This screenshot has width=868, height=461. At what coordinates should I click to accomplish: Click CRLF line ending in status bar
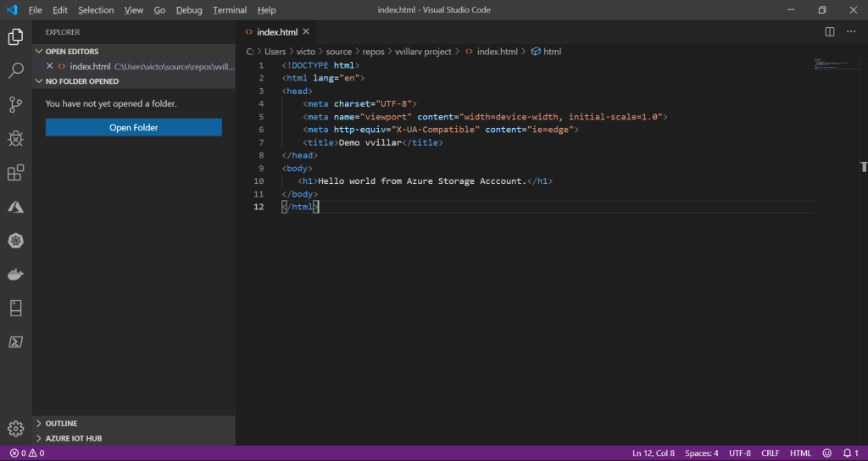(770, 453)
